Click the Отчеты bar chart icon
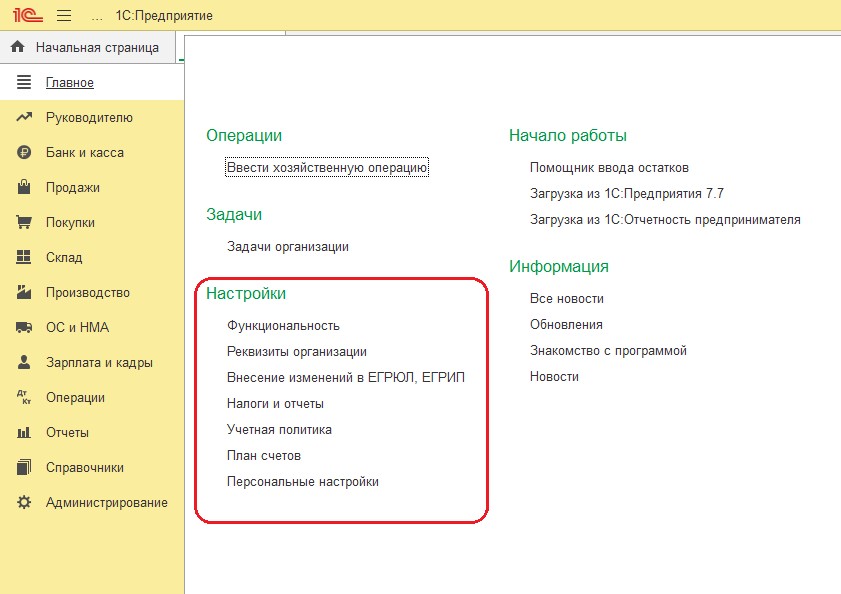Image resolution: width=841 pixels, height=594 pixels. point(24,432)
